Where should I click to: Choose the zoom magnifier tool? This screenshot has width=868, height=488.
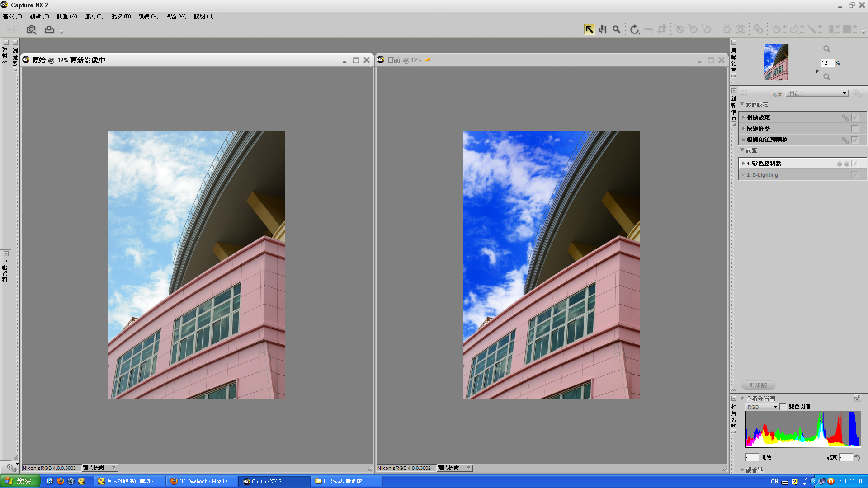coord(616,29)
